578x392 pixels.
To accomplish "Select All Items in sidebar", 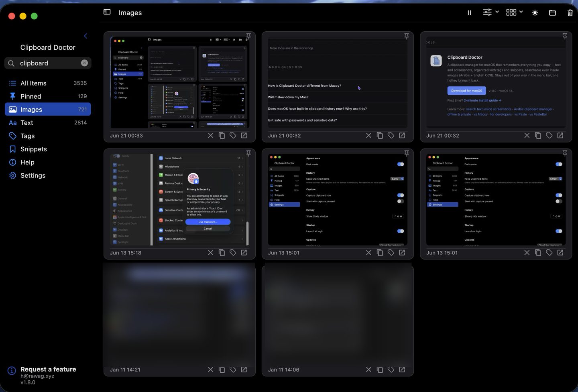I will point(48,83).
